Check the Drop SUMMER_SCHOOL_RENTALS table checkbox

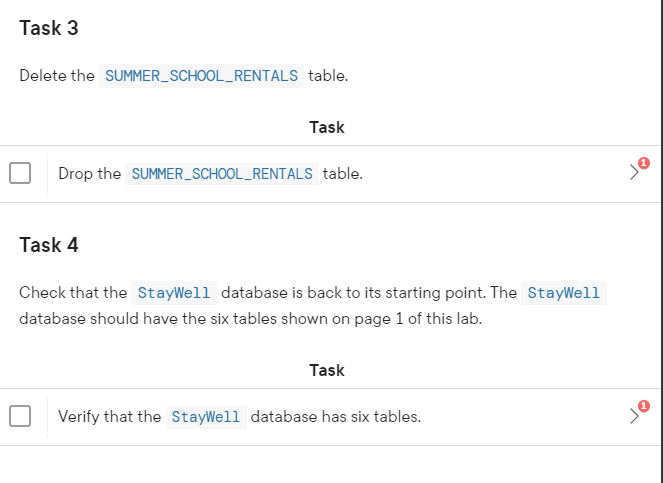coord(20,173)
